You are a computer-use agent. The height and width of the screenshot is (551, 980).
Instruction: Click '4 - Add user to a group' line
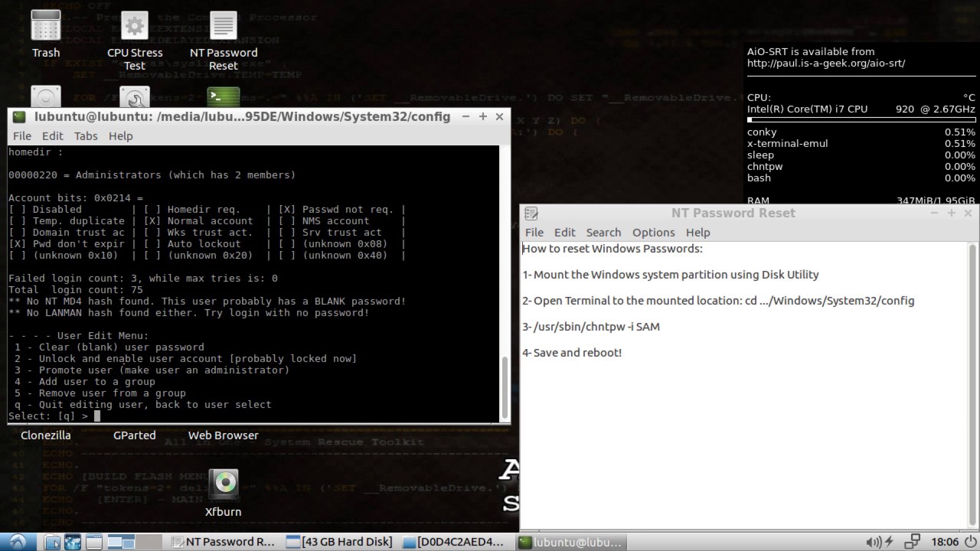85,382
